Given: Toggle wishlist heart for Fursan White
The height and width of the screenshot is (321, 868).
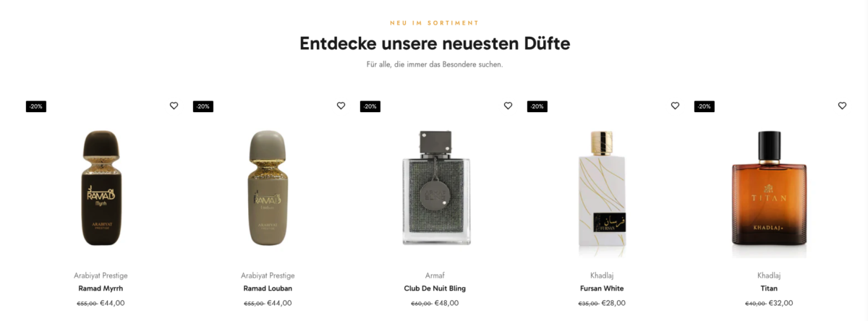Looking at the screenshot, I should (x=675, y=106).
